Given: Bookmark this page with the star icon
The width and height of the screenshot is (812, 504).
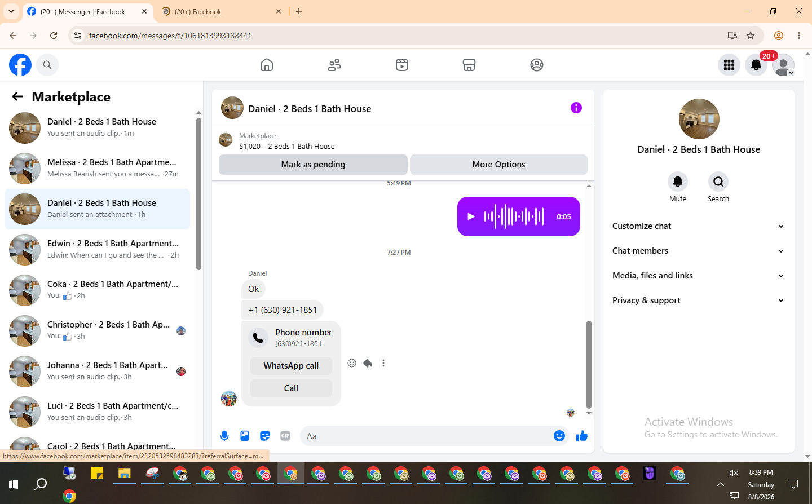Looking at the screenshot, I should (751, 36).
